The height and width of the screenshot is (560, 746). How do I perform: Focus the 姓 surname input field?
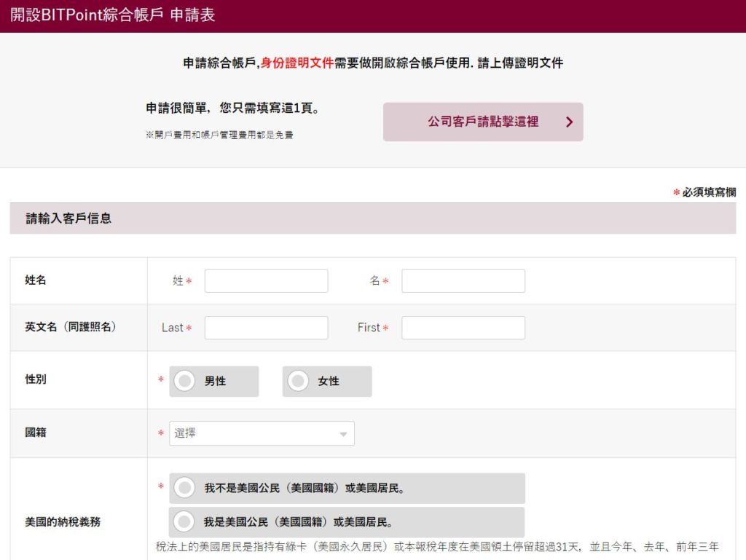266,281
